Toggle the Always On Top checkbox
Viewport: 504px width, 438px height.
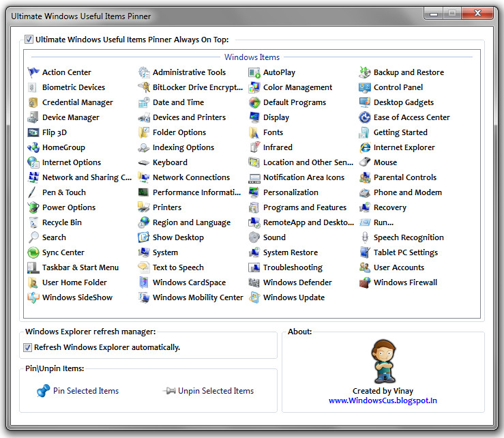29,40
